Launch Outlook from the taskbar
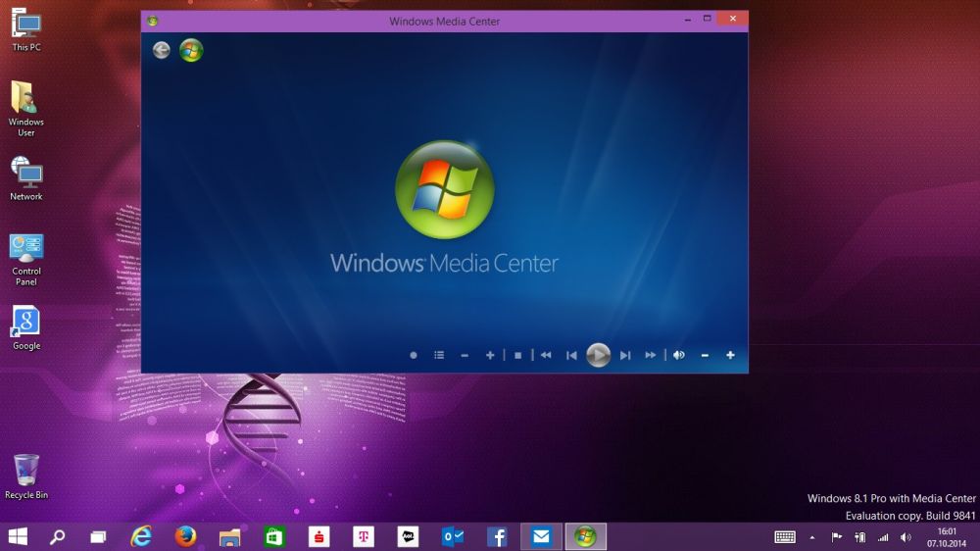The height and width of the screenshot is (551, 980). [x=453, y=536]
